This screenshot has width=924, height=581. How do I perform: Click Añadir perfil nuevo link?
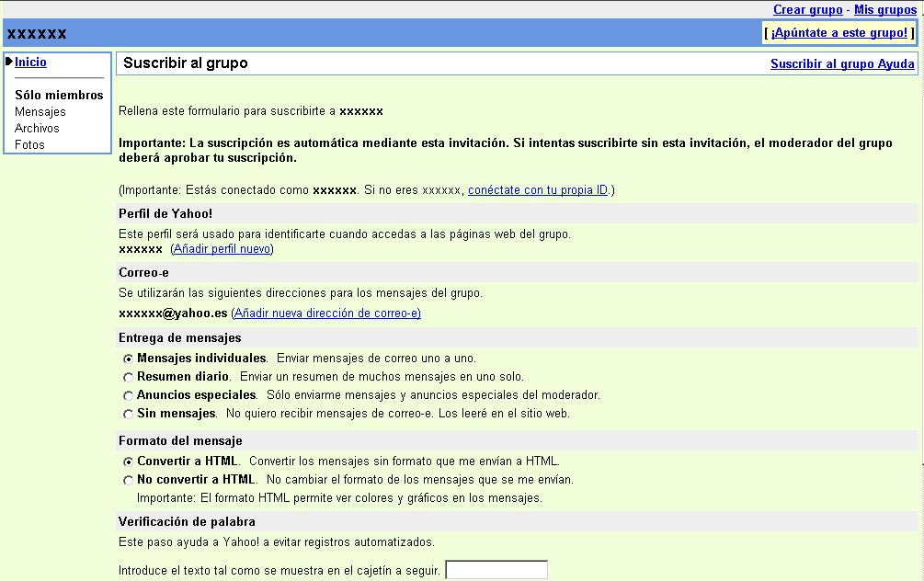tap(222, 248)
